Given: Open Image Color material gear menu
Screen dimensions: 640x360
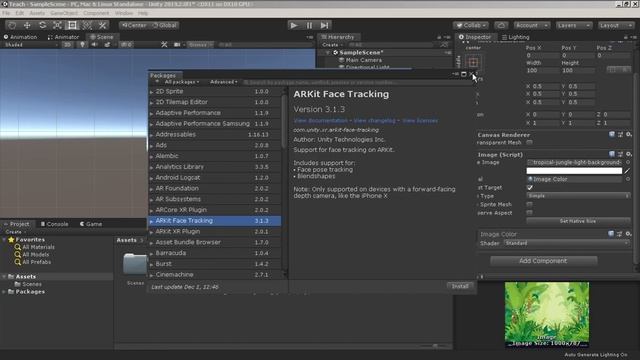Looking at the screenshot, I should pyautogui.click(x=629, y=234).
